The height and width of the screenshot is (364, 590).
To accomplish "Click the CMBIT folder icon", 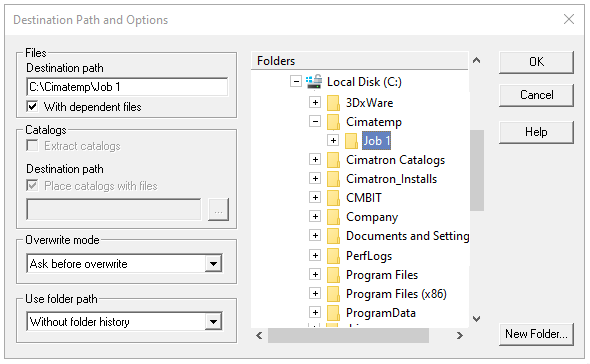I will pos(333,198).
